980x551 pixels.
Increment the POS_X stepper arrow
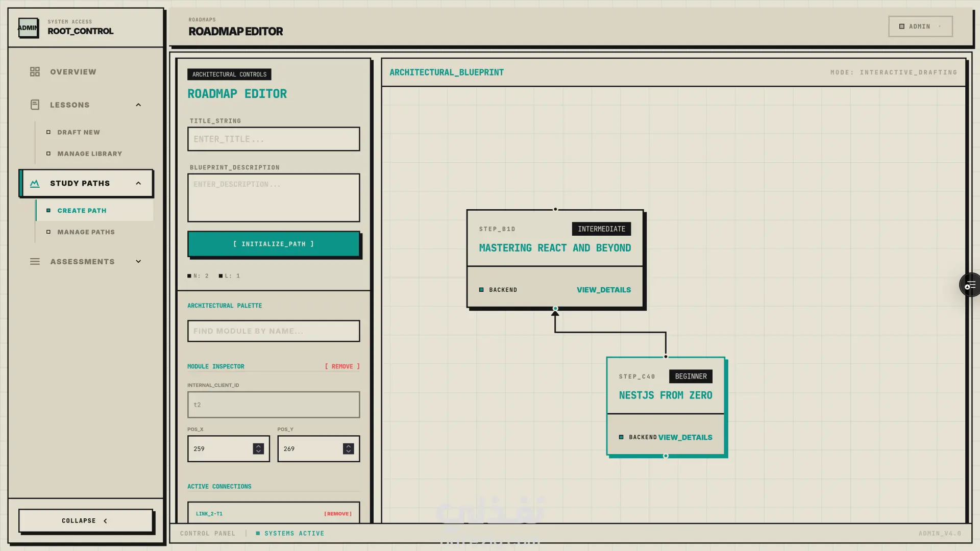coord(258,446)
